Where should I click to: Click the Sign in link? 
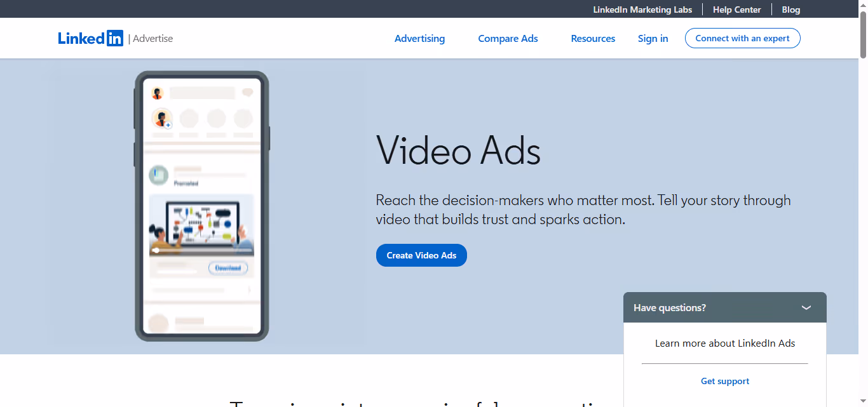pos(653,39)
